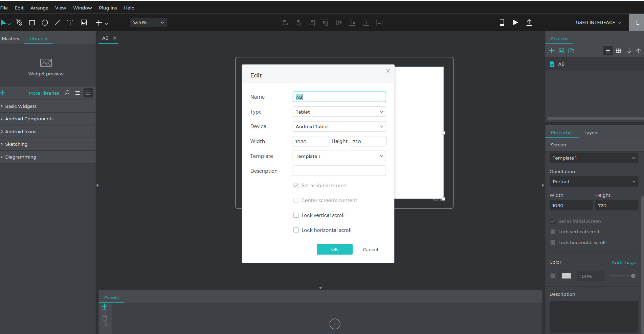Open the File menu

4,8
